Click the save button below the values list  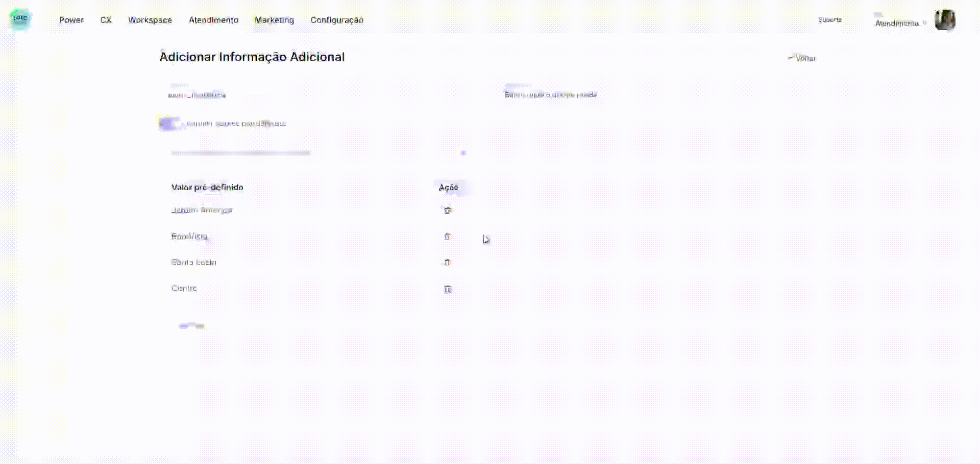click(192, 326)
